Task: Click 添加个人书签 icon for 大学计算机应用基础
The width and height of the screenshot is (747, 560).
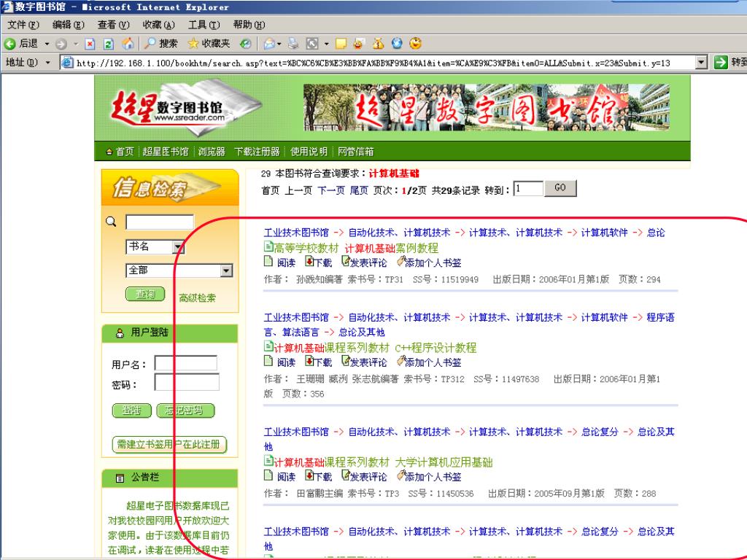Action: (401, 475)
